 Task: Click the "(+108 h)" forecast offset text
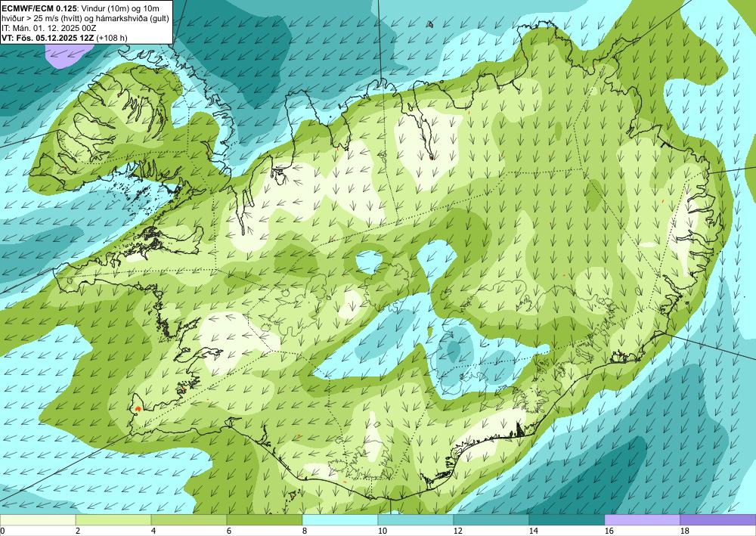pyautogui.click(x=112, y=38)
